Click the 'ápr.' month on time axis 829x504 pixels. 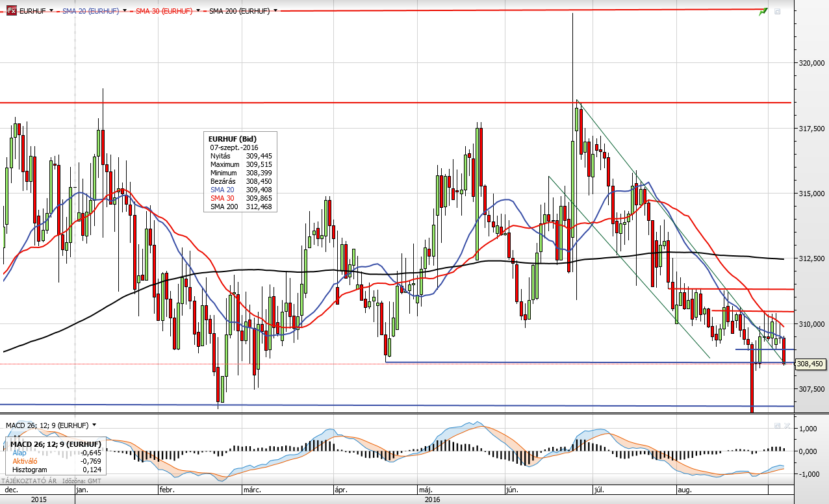coord(342,490)
